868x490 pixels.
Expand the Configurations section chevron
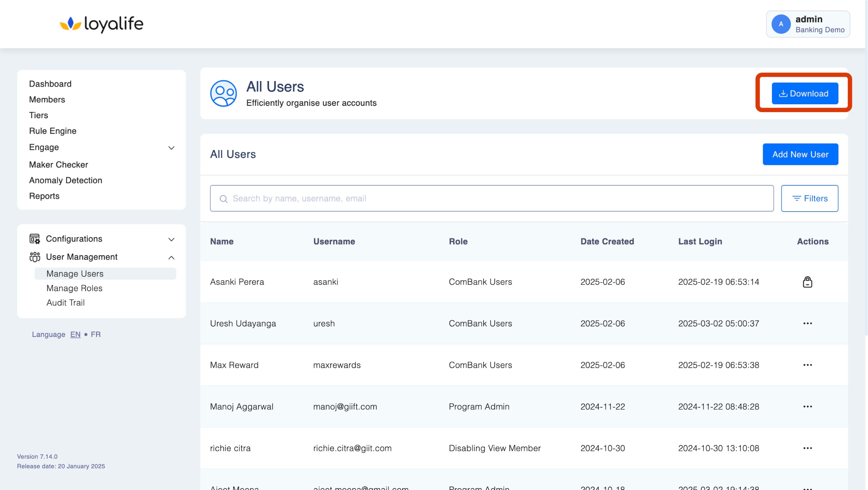(x=171, y=239)
